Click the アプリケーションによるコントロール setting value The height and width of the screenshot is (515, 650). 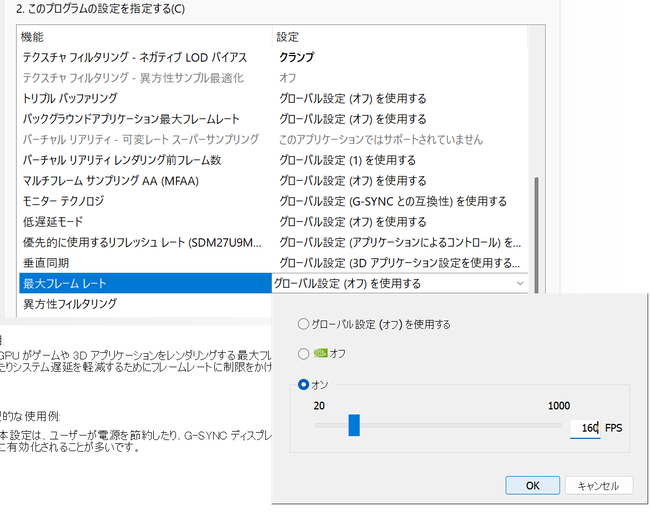[x=400, y=242]
